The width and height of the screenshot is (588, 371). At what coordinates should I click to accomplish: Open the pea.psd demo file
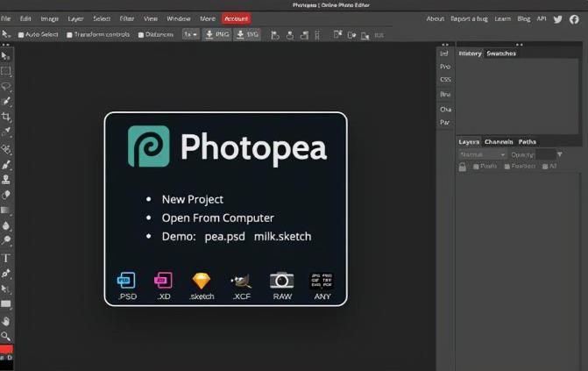point(224,237)
